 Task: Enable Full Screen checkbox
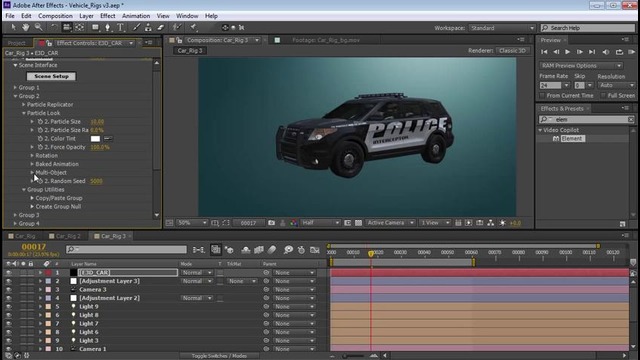(x=603, y=96)
